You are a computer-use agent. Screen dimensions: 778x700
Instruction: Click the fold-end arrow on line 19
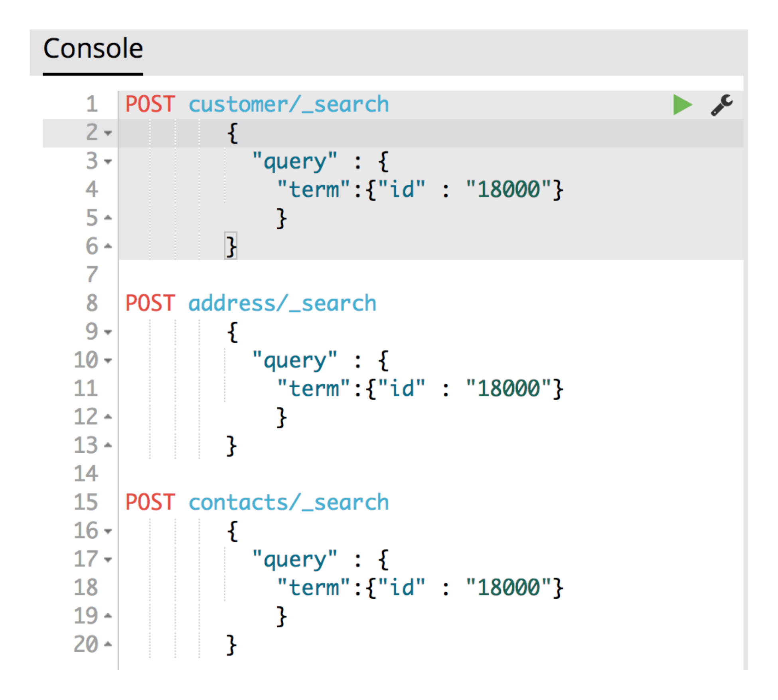pos(108,616)
